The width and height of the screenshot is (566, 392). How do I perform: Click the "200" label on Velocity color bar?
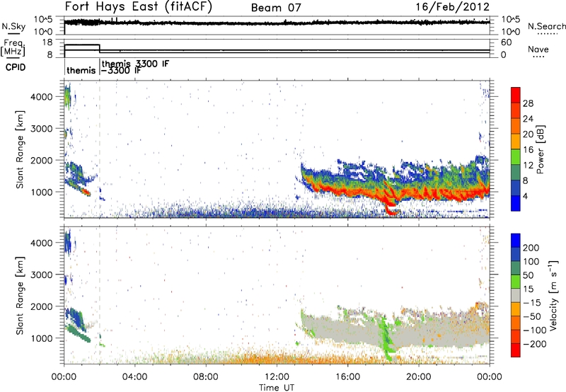(x=531, y=248)
